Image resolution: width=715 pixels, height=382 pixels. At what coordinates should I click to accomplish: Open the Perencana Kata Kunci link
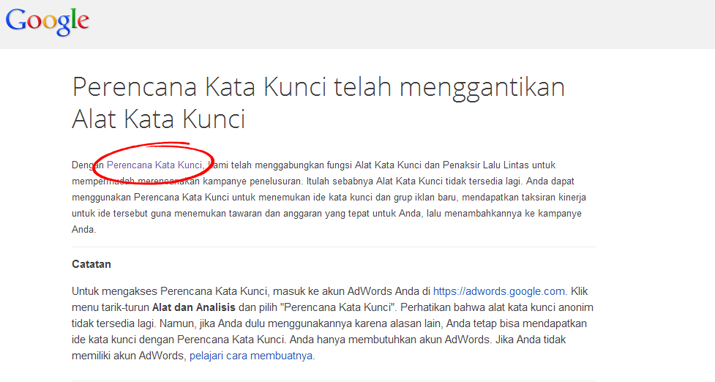(154, 165)
